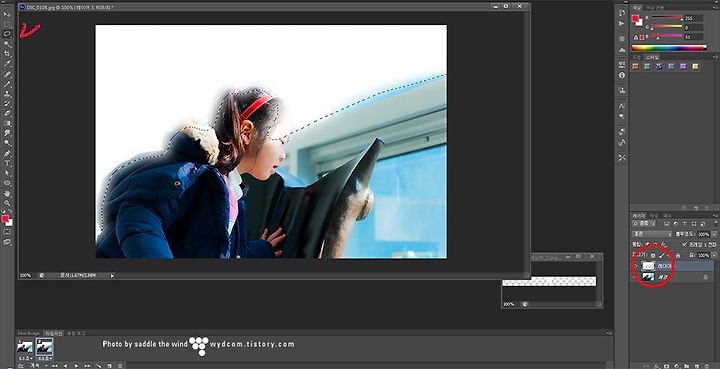Switch to the Channels tab
720x369 pixels.
click(655, 215)
